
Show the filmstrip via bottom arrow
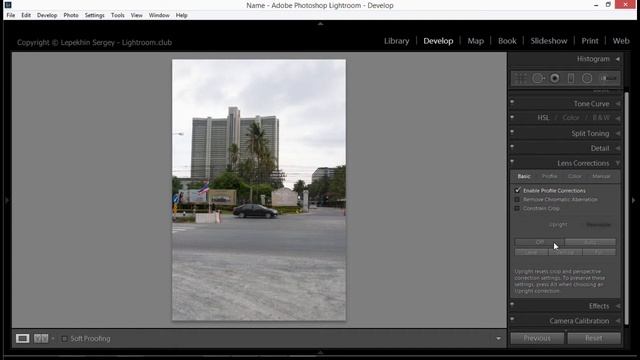(x=320, y=352)
